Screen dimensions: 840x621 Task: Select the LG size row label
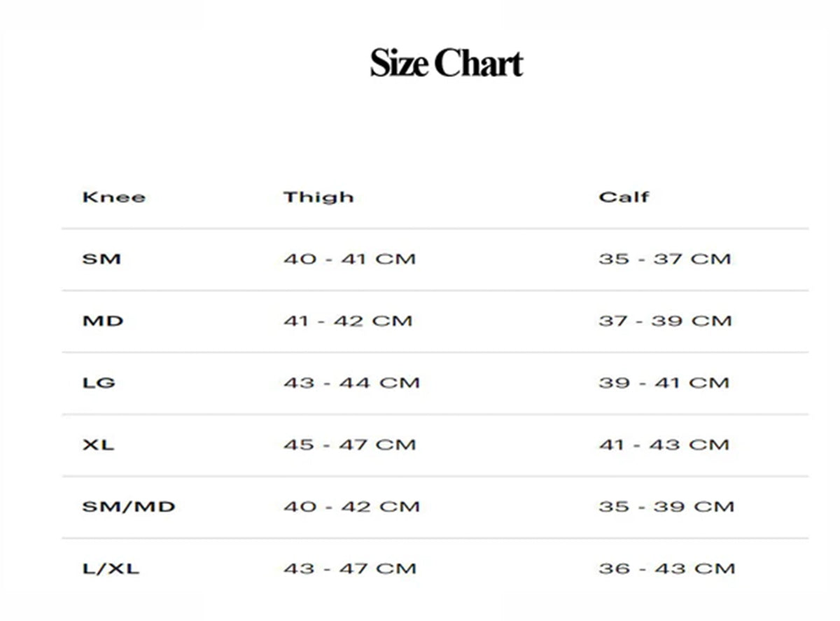pyautogui.click(x=99, y=382)
